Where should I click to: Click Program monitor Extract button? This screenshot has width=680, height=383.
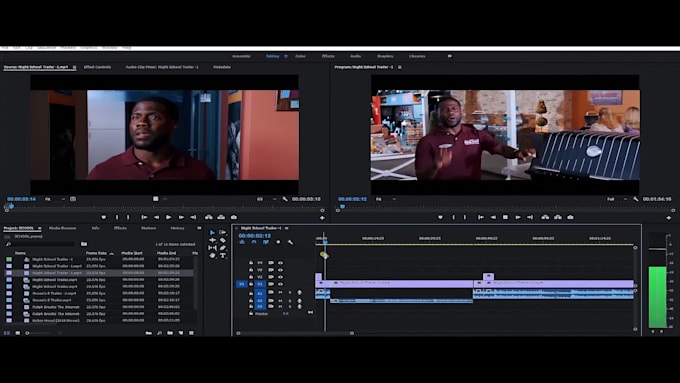pyautogui.click(x=558, y=217)
